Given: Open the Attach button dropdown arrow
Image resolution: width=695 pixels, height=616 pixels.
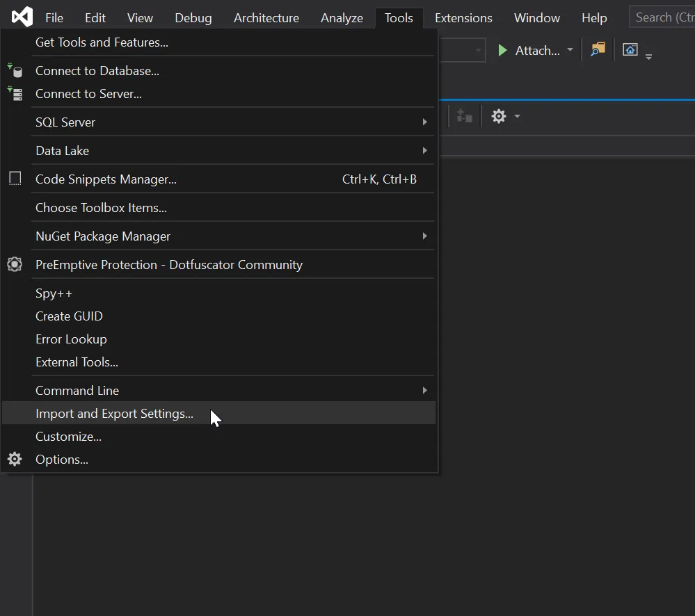Looking at the screenshot, I should 570,50.
